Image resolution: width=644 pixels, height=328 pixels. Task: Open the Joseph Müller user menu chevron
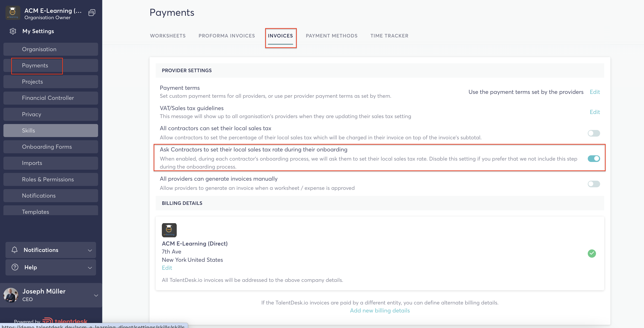[x=96, y=295]
